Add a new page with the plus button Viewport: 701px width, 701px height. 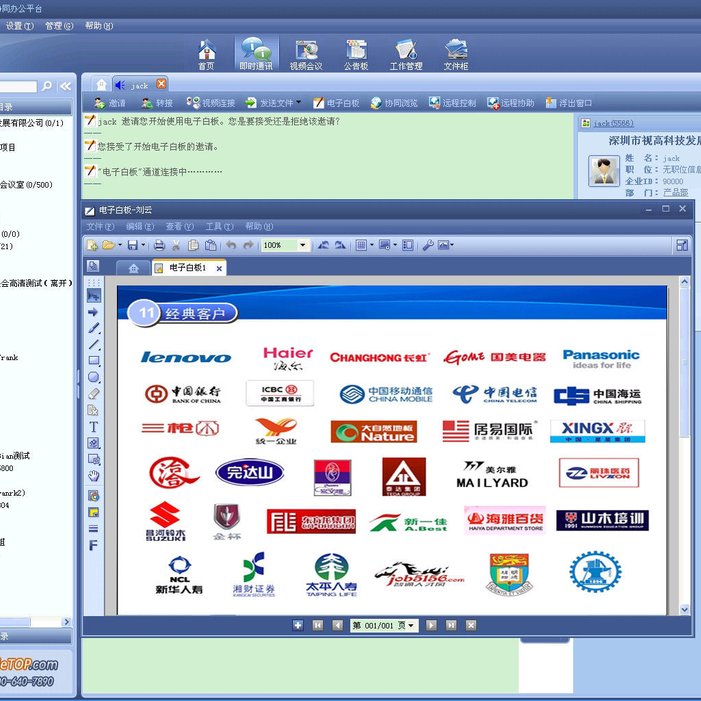point(298,625)
